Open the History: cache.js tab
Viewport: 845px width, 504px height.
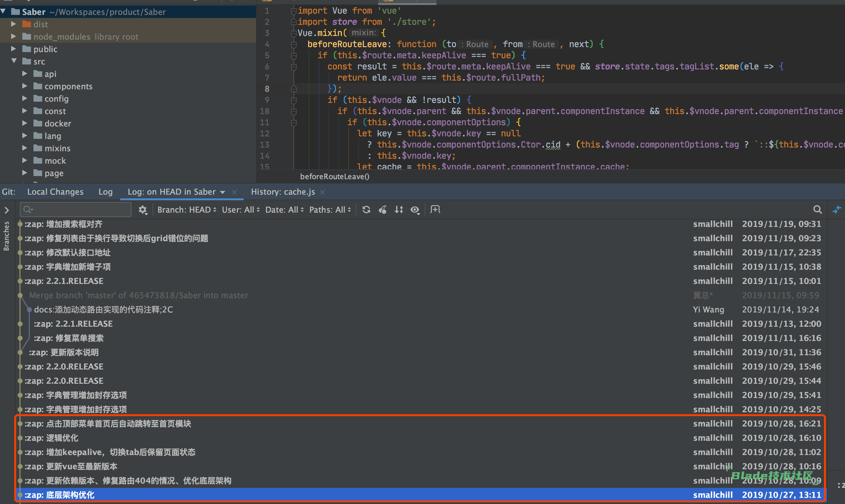tap(283, 192)
